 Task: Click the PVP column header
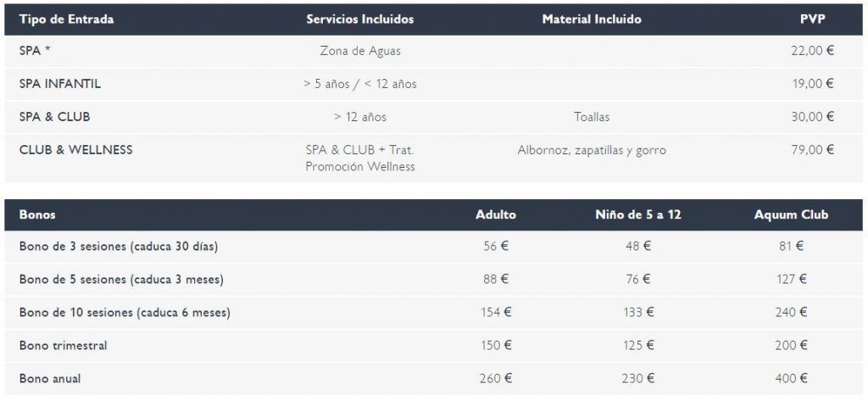(813, 19)
